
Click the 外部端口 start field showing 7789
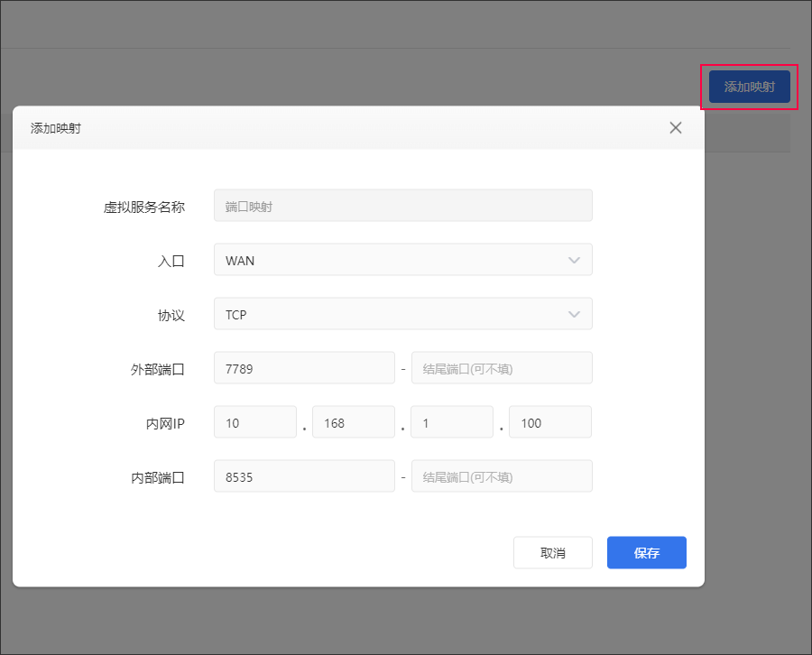pyautogui.click(x=305, y=368)
